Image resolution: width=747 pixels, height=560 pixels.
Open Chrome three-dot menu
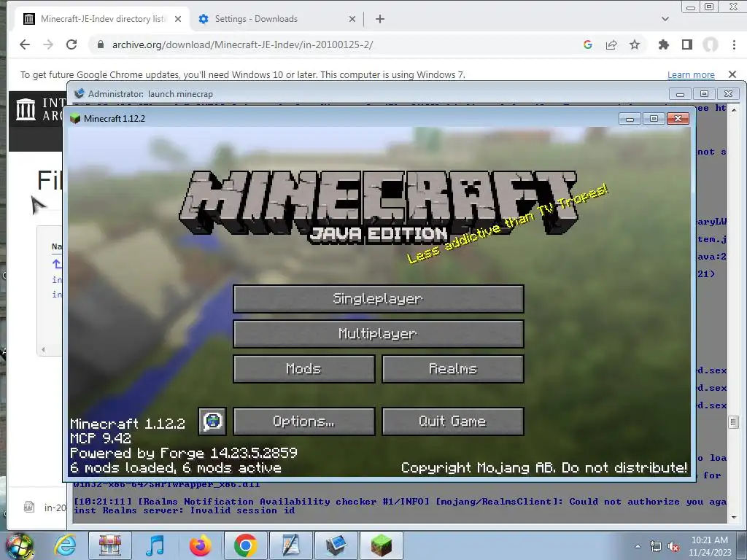734,44
